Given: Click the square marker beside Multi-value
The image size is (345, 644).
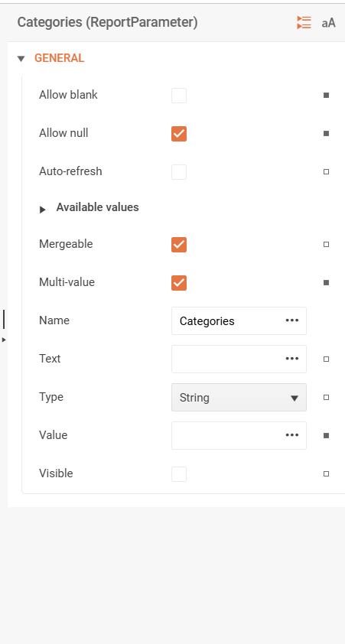Looking at the screenshot, I should point(326,282).
